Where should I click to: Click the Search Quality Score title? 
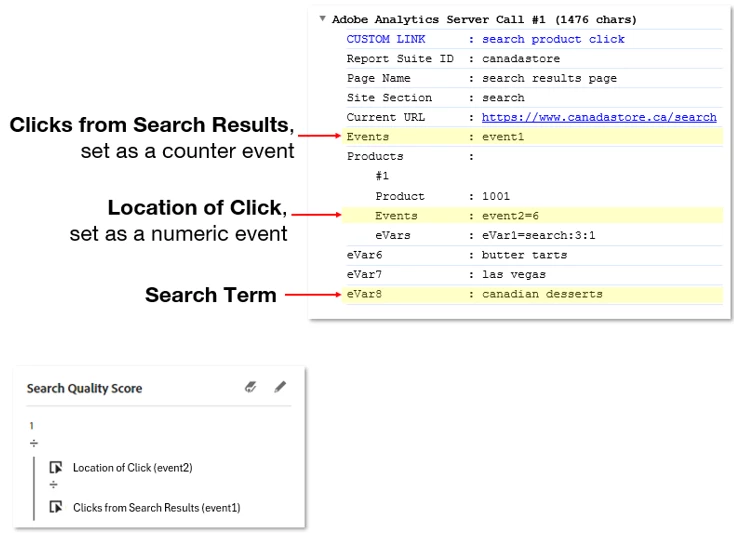(84, 388)
